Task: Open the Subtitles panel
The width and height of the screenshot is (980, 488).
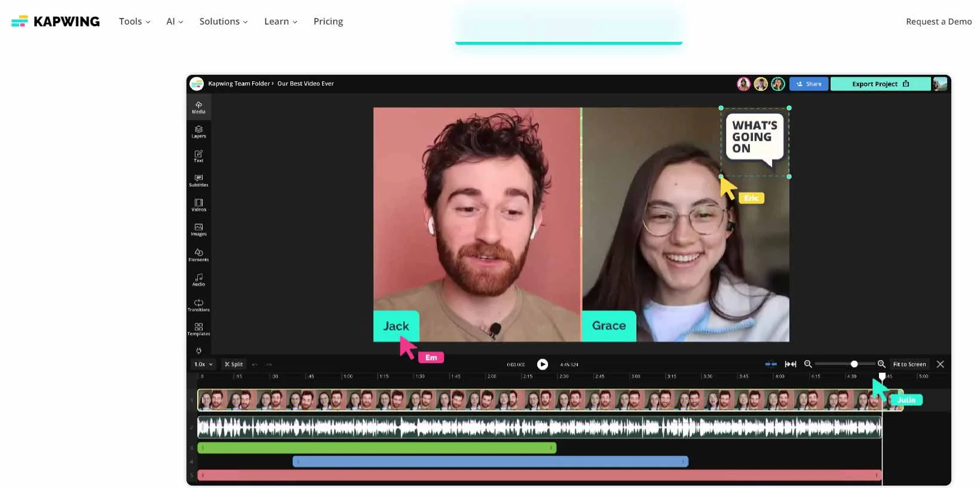Action: coord(198,181)
